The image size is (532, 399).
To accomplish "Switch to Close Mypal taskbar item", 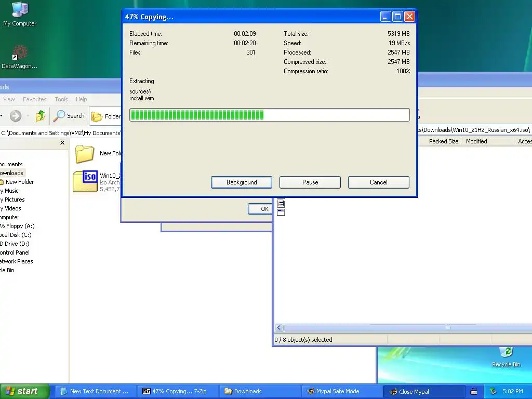I will pyautogui.click(x=424, y=391).
